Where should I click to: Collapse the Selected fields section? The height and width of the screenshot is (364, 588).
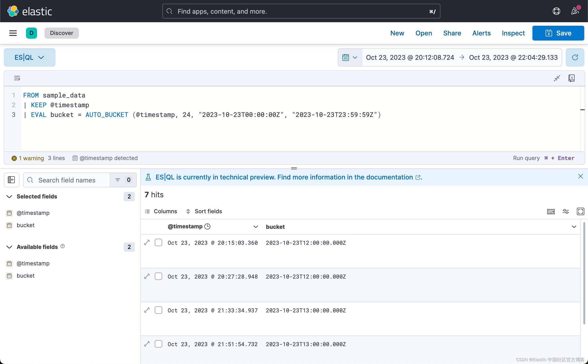pyautogui.click(x=9, y=196)
